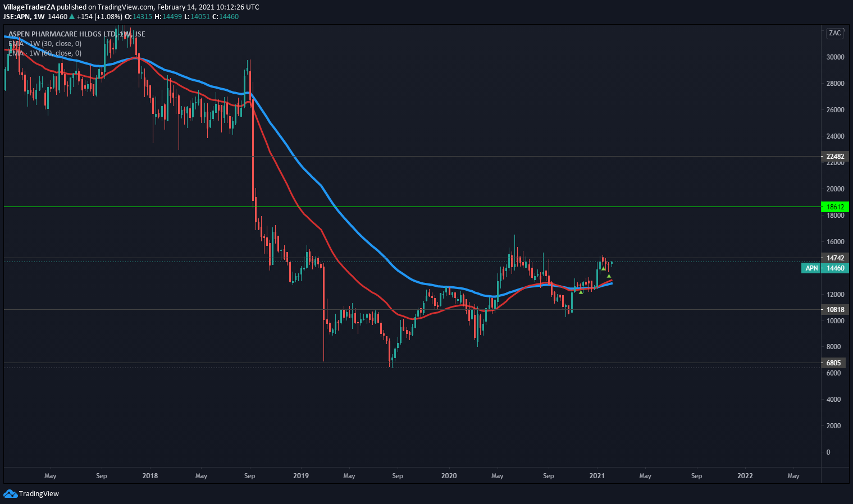Click the 22482 horizontal level label
The image size is (853, 504).
click(x=835, y=157)
